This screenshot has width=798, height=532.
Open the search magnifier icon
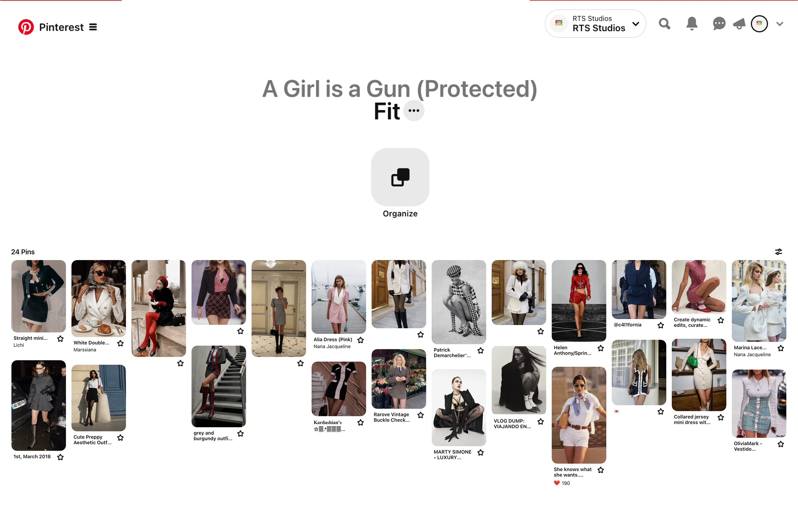(664, 24)
